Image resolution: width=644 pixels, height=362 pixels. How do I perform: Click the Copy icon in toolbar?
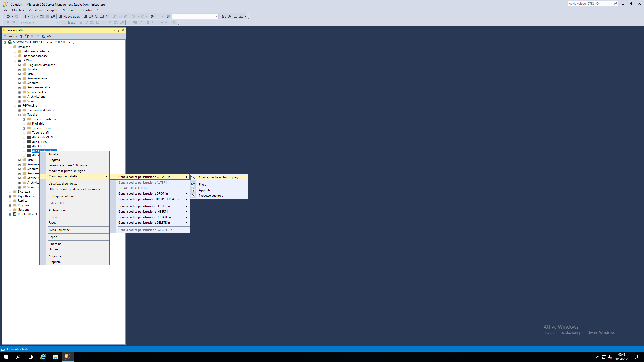click(x=120, y=16)
